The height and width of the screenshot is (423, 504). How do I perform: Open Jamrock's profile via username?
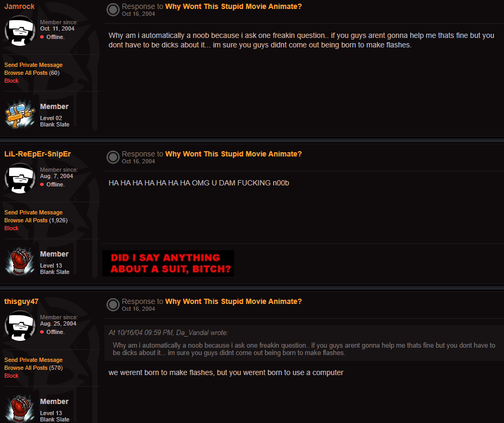[x=20, y=6]
